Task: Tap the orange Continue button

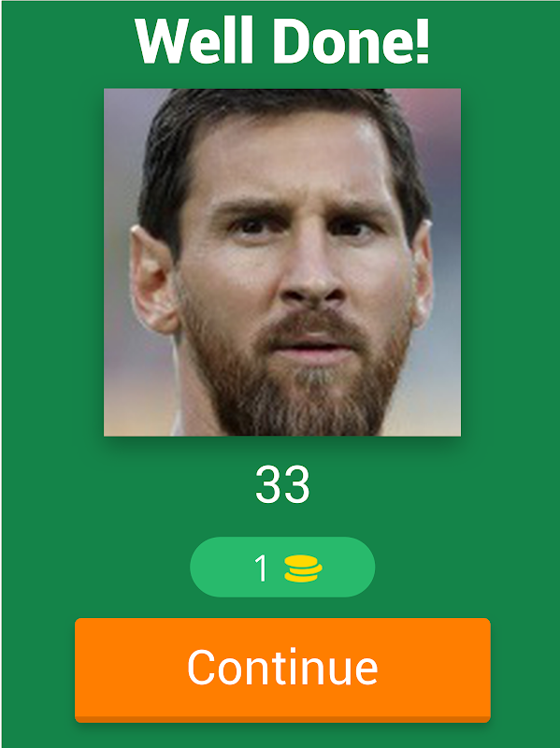Action: [282, 669]
